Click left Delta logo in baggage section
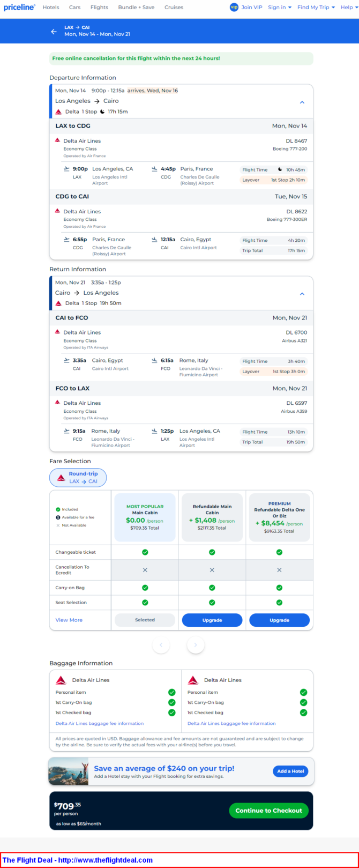This screenshot has width=359, height=868. pyautogui.click(x=61, y=680)
